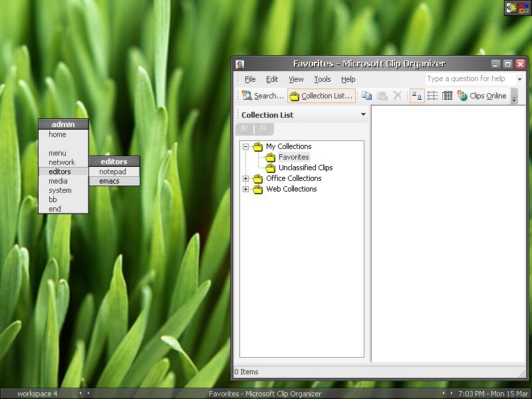
Task: Click the My Collections folder icon
Action: tap(258, 146)
